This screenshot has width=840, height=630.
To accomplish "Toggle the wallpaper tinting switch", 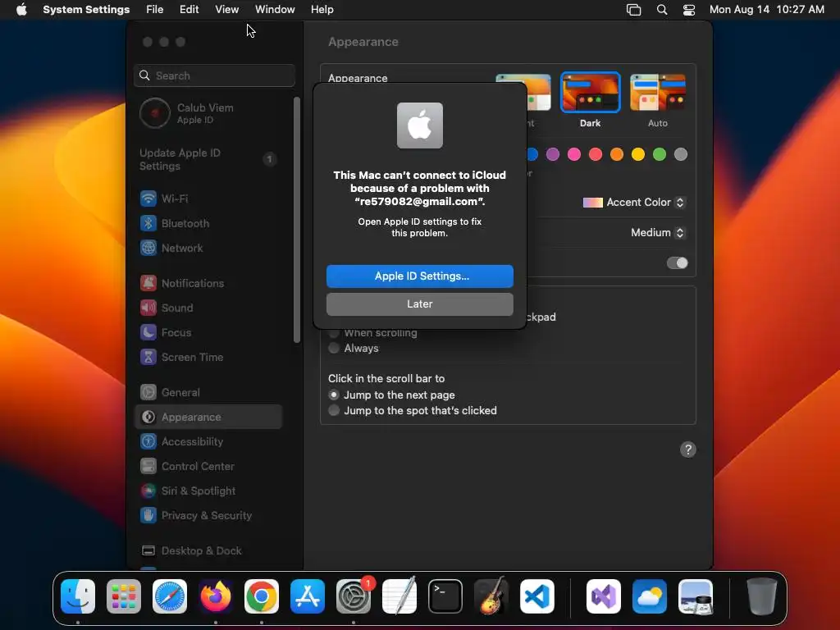I will tap(677, 263).
